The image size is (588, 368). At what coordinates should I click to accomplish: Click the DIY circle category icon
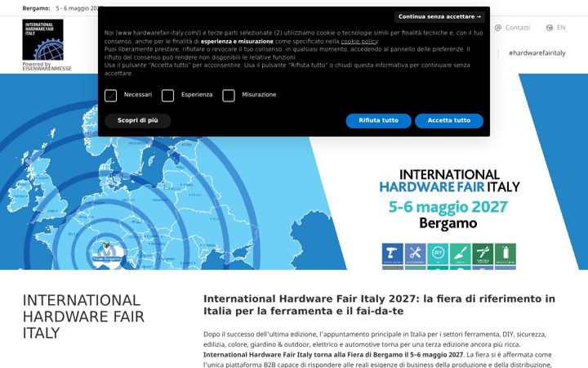[x=438, y=254]
